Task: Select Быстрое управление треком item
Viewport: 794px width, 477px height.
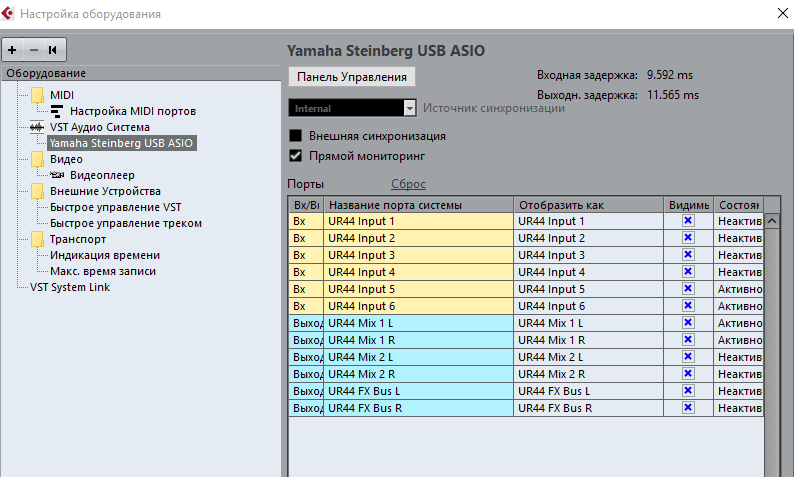Action: (126, 223)
